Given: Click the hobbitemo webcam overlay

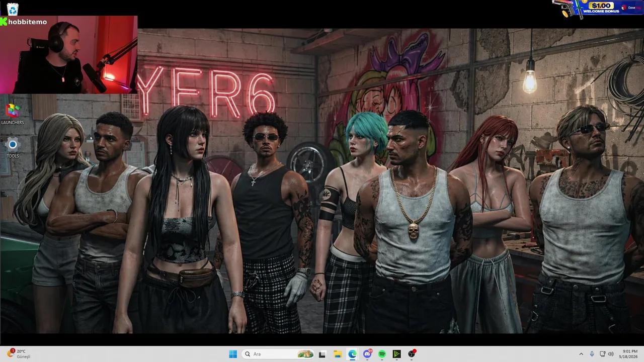Looking at the screenshot, I should coord(68,54).
